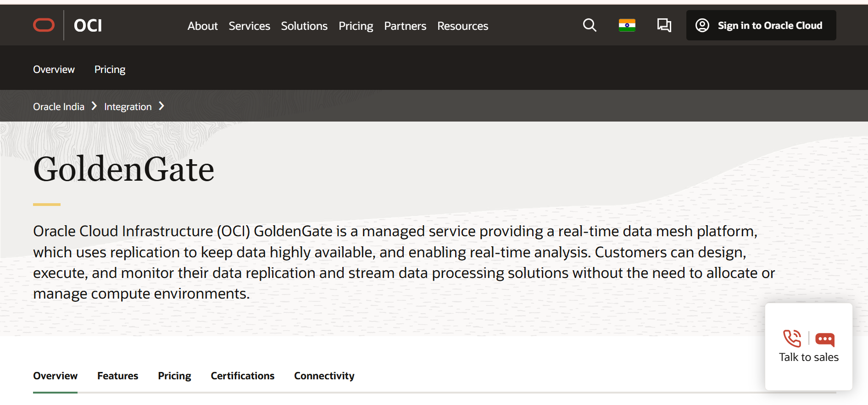868x405 pixels.
Task: Sign in to Oracle Cloud
Action: coord(761,25)
